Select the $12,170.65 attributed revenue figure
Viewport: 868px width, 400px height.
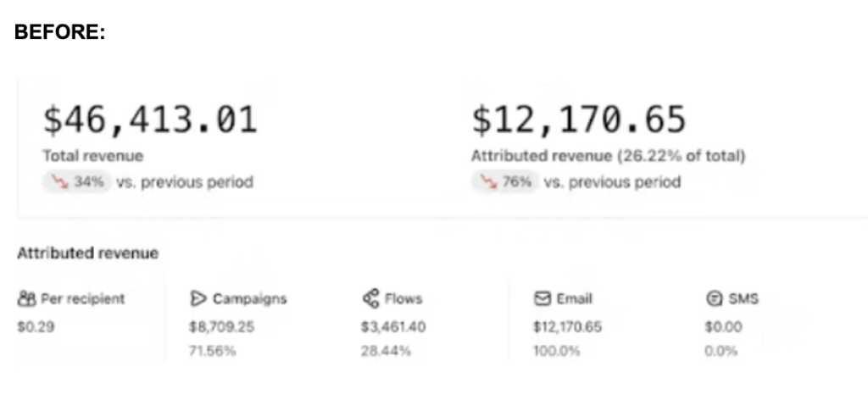pos(578,120)
